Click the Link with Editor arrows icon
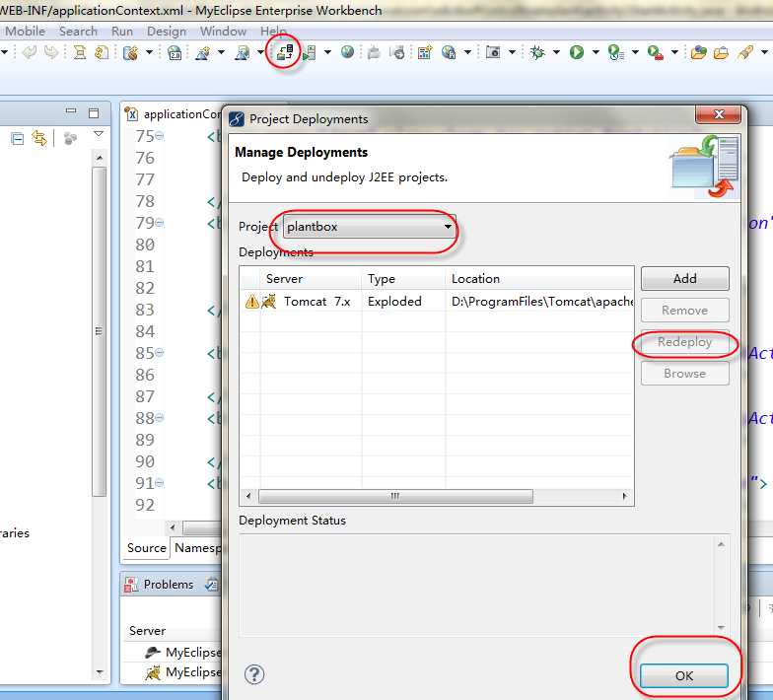The width and height of the screenshot is (773, 700). tap(39, 138)
